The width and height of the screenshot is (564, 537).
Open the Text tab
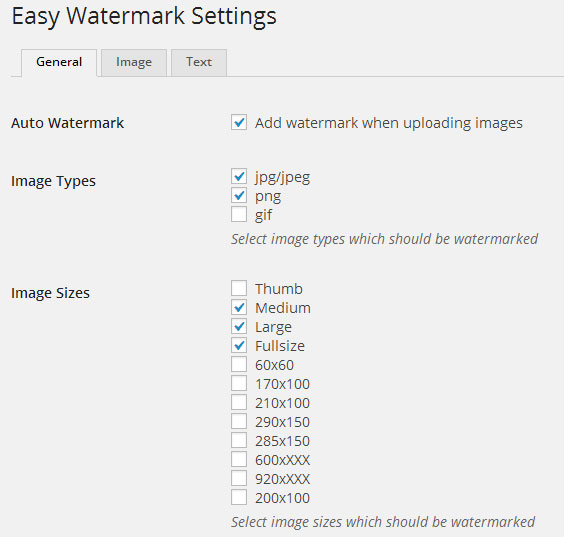coord(199,63)
